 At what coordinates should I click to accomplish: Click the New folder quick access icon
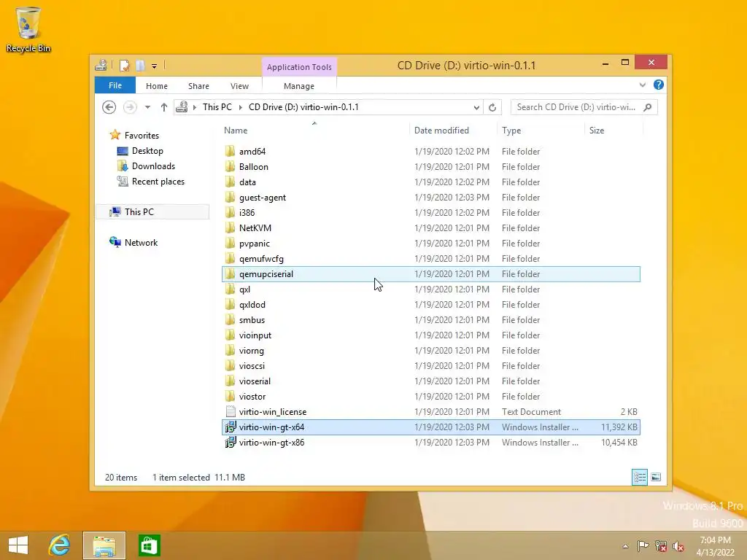pos(140,66)
